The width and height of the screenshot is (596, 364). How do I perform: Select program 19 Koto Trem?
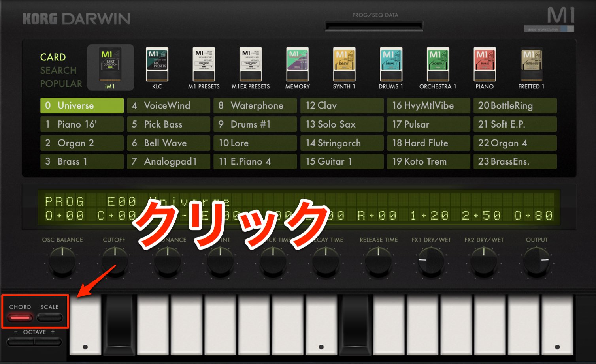428,161
